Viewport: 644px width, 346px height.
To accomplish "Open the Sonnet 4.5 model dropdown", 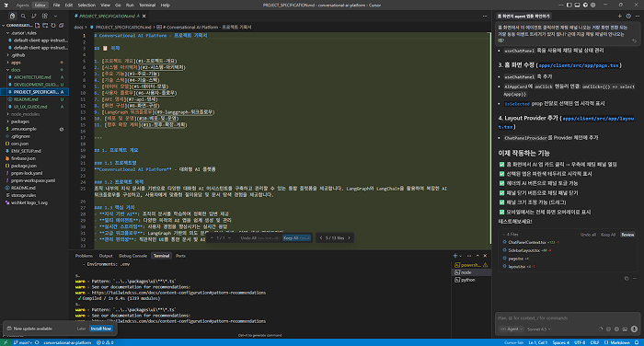I will point(539,329).
